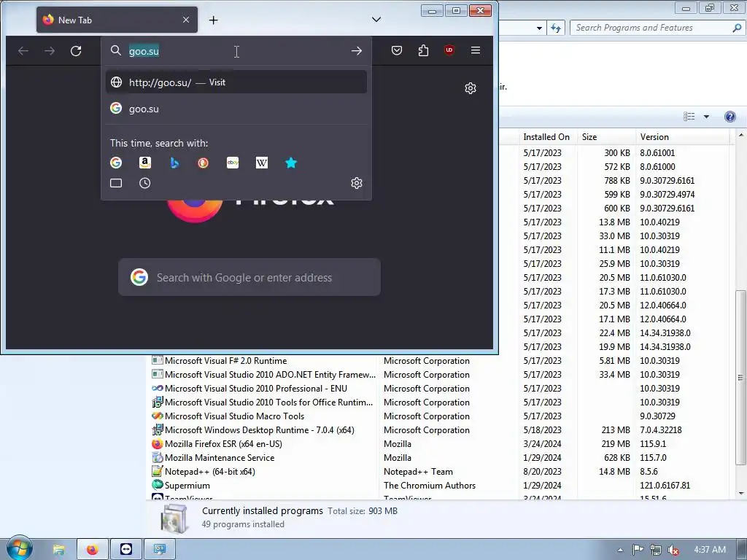Click the goo.su address bar field
747x560 pixels.
(x=236, y=50)
